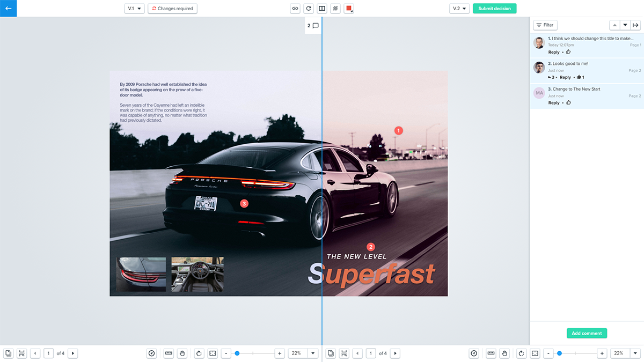
Task: Click the Add comment button
Action: (587, 333)
